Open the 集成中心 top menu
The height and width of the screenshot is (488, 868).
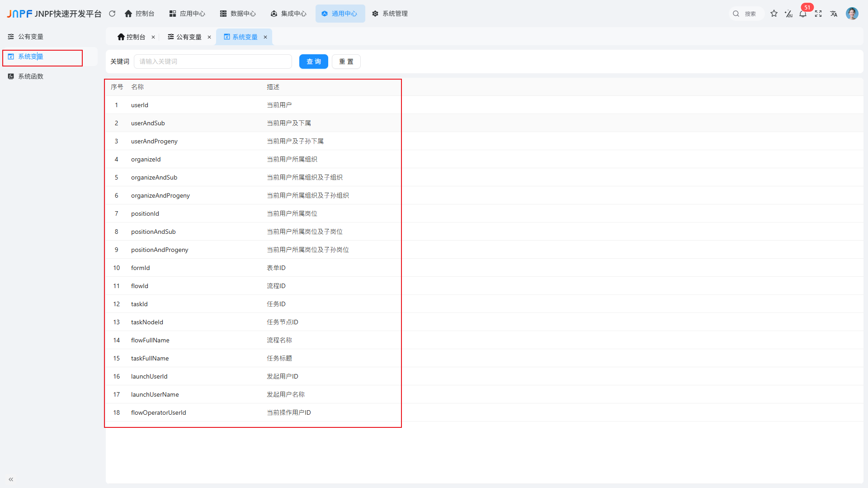288,14
